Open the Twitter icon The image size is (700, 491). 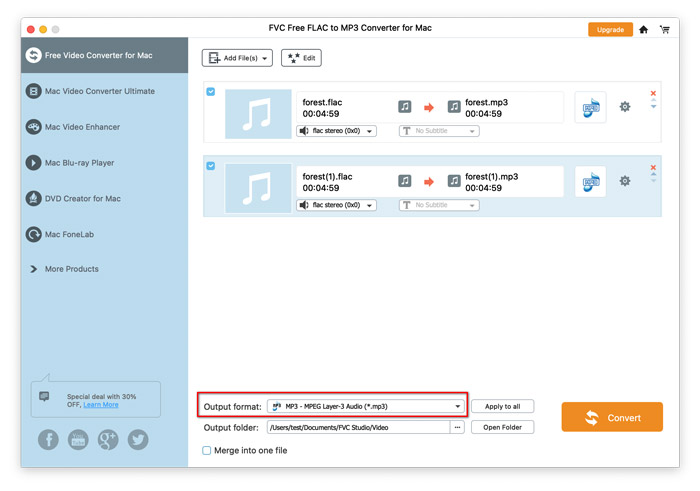138,440
